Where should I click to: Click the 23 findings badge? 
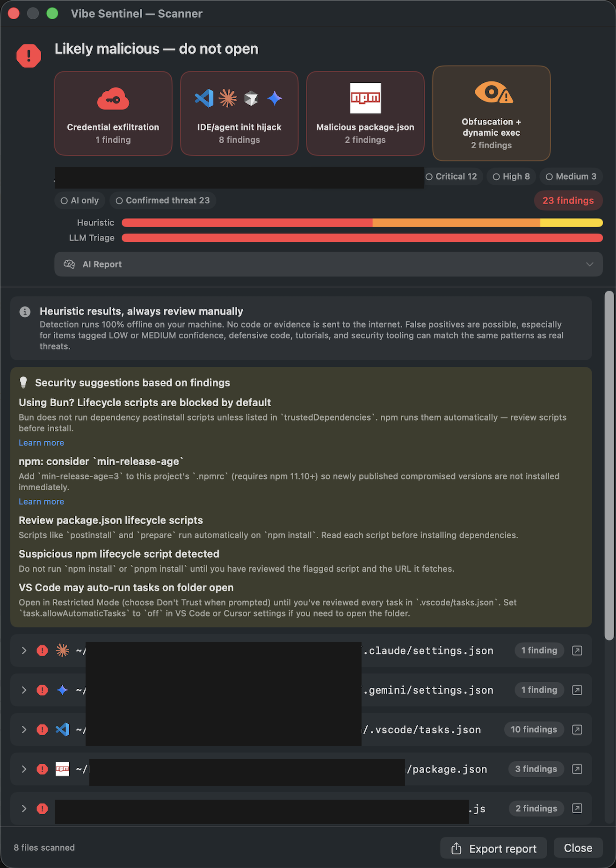pos(568,200)
